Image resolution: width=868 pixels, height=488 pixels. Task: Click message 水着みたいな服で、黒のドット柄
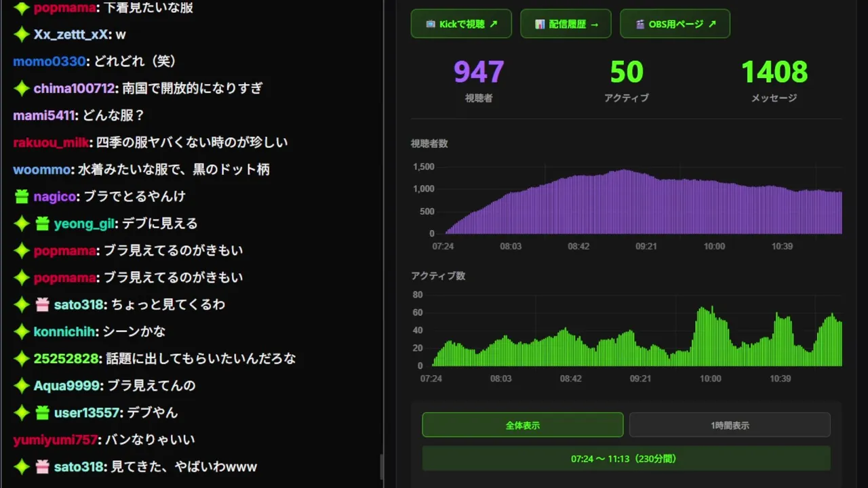click(x=174, y=169)
